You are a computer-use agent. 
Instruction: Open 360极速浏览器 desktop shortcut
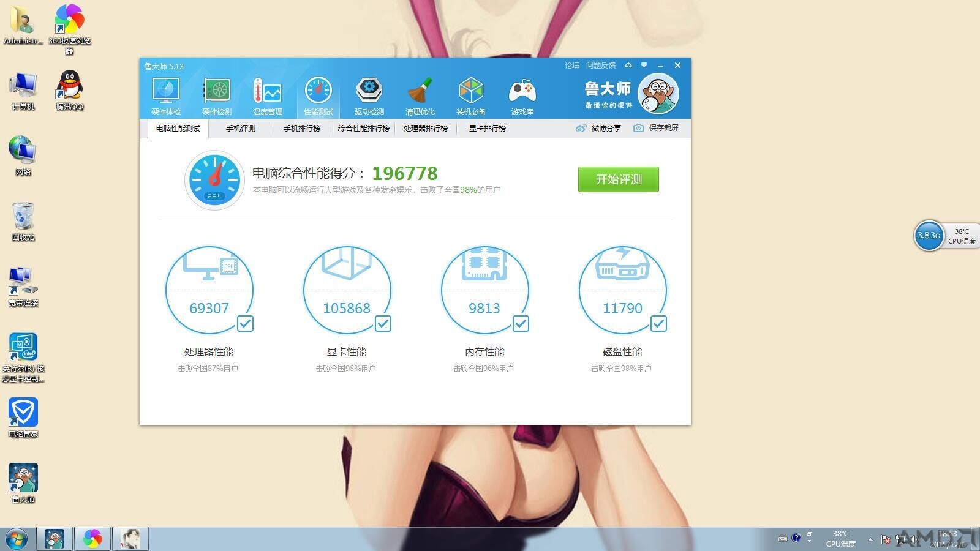point(70,29)
